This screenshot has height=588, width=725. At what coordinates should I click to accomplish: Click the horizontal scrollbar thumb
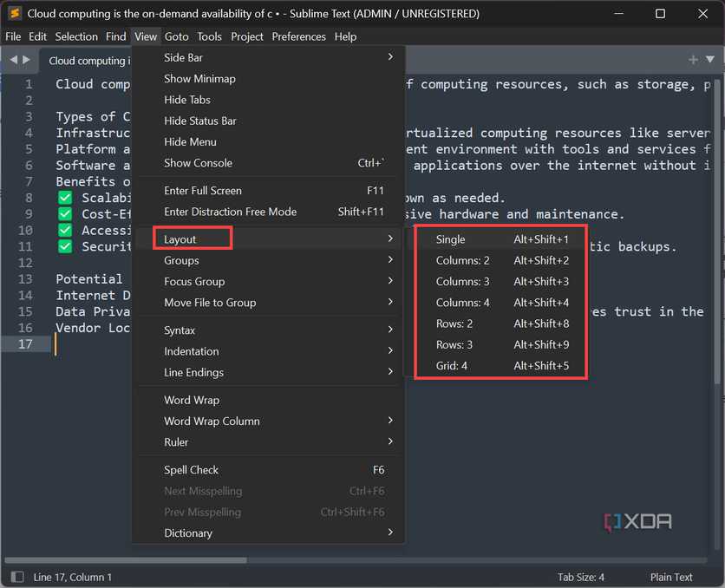(x=125, y=559)
